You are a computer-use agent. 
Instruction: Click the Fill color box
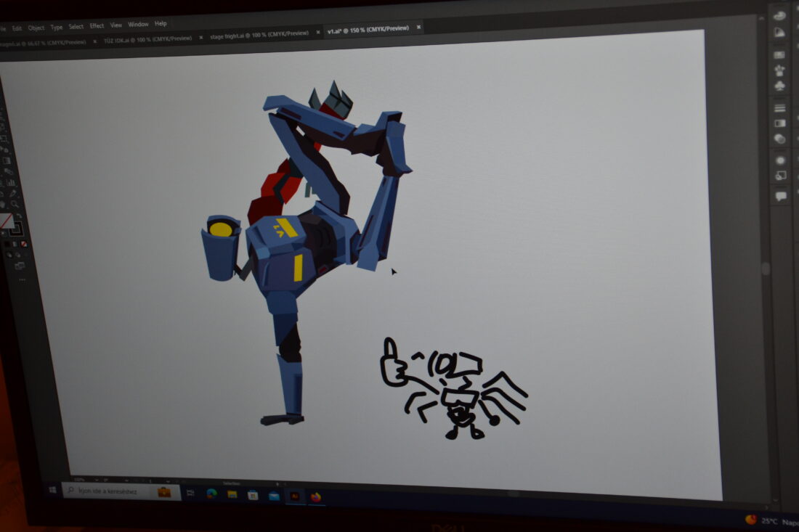(7, 221)
